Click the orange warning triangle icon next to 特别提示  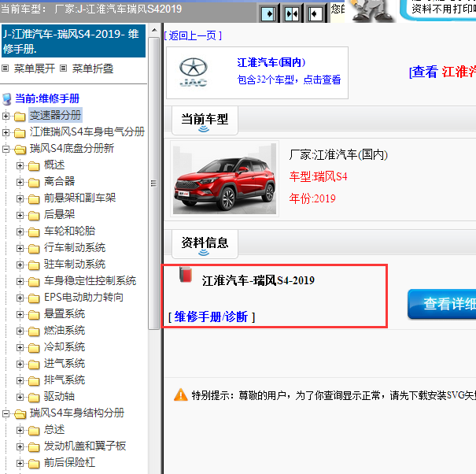pyautogui.click(x=181, y=394)
